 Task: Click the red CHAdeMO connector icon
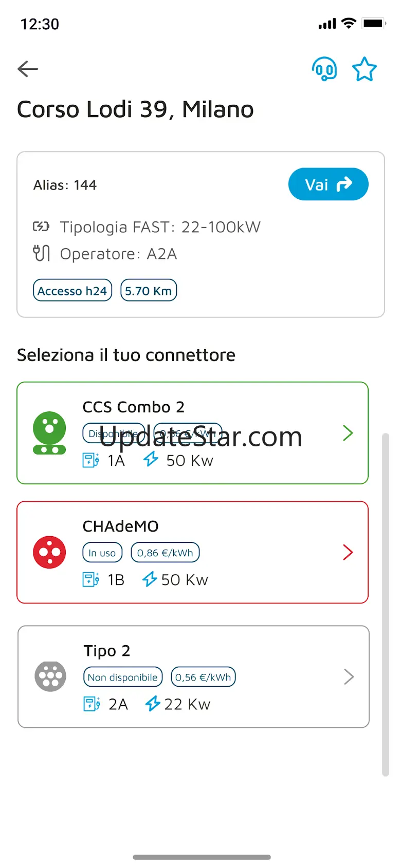tap(49, 552)
